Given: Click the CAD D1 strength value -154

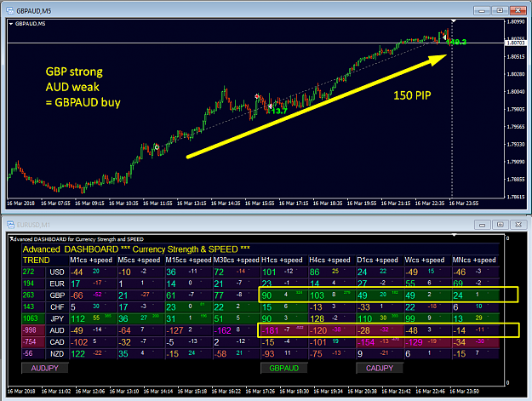Looking at the screenshot, I should (366, 342).
